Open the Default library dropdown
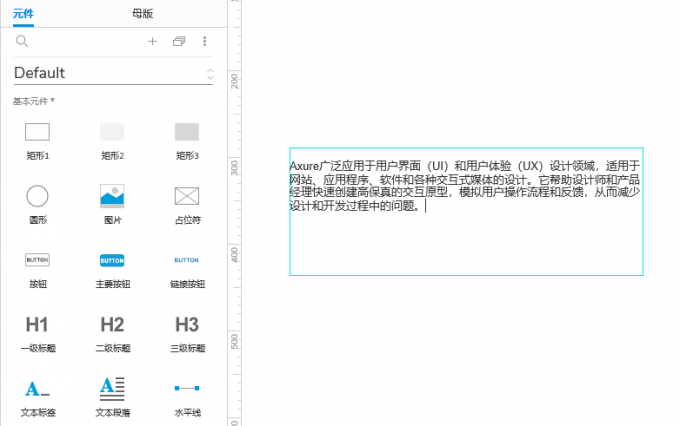The width and height of the screenshot is (680, 426). 114,73
